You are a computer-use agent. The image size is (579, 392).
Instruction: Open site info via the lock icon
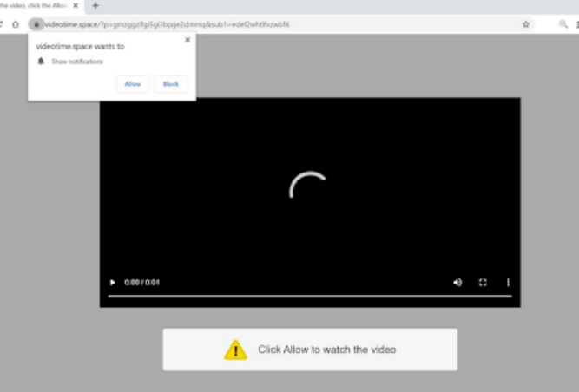coord(36,24)
